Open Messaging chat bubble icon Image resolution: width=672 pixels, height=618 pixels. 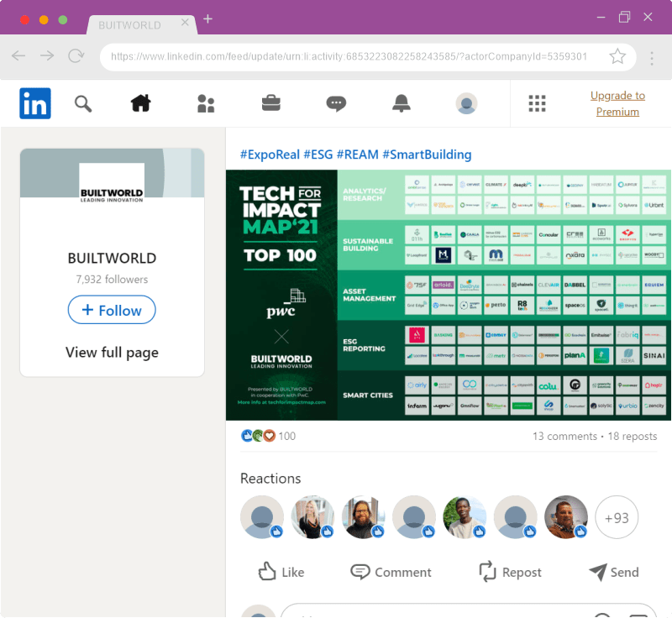pyautogui.click(x=336, y=103)
